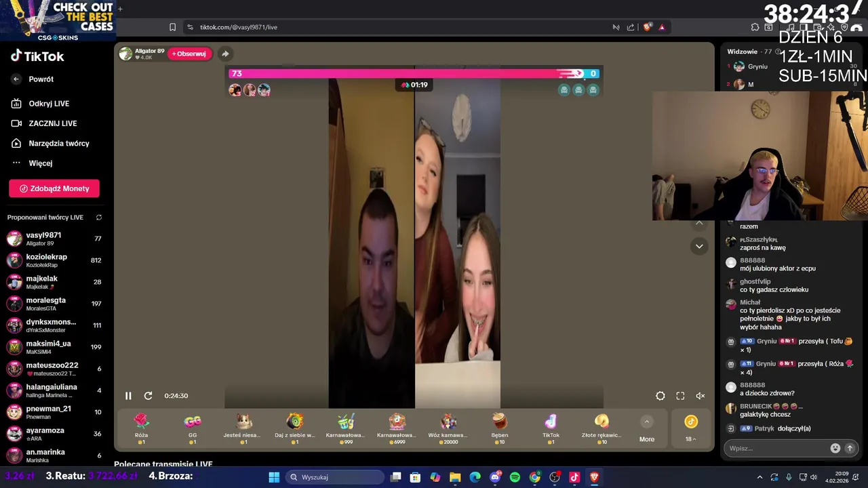Send the TikTok logo gift
This screenshot has width=868, height=488.
[551, 429]
